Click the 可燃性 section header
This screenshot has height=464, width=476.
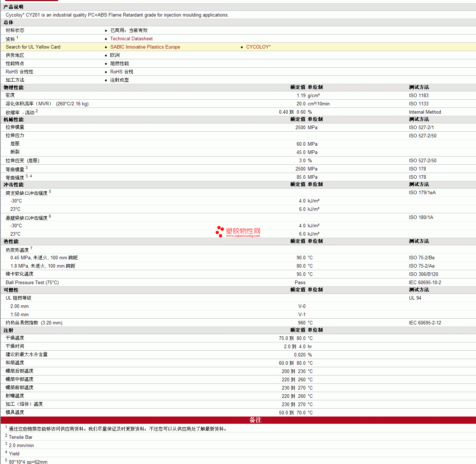click(11, 290)
